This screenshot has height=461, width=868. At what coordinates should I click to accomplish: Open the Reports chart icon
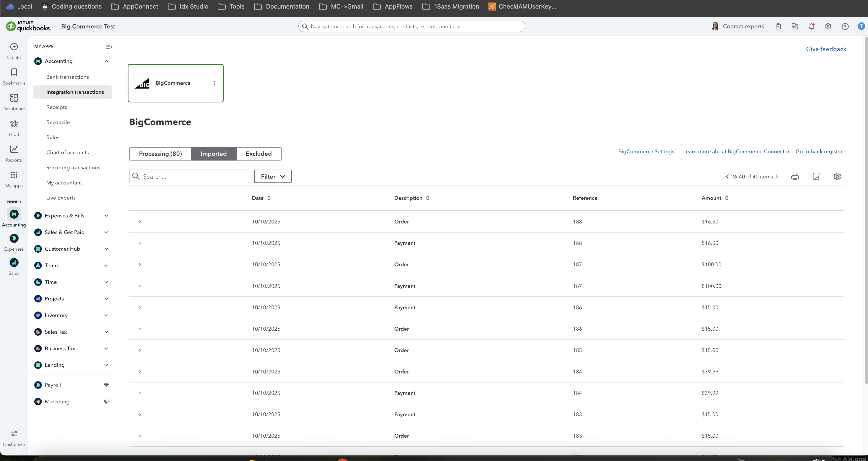(14, 149)
